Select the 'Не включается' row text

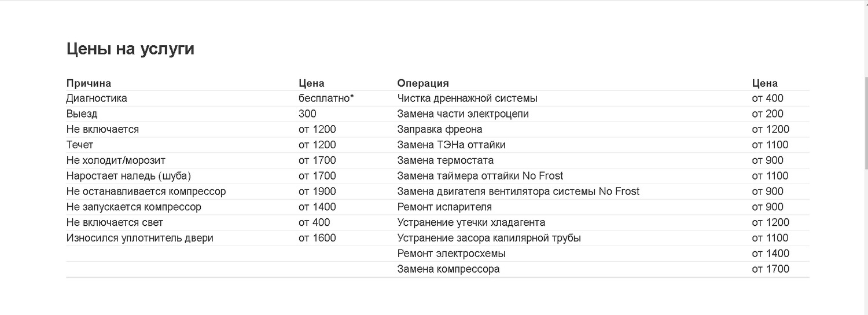[x=102, y=129]
